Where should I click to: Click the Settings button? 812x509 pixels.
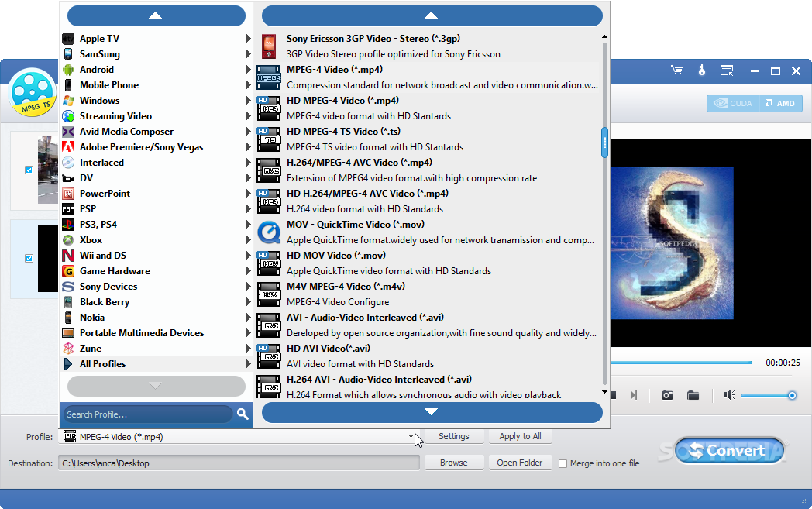453,436
